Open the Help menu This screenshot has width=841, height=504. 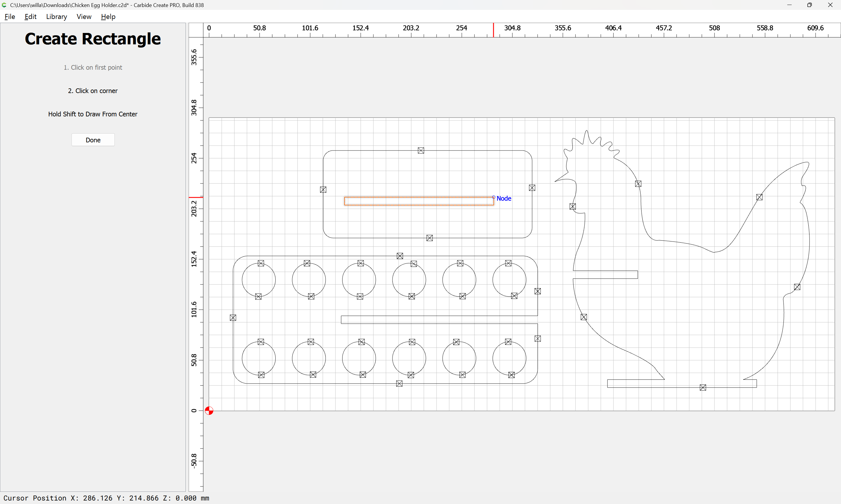click(x=108, y=17)
